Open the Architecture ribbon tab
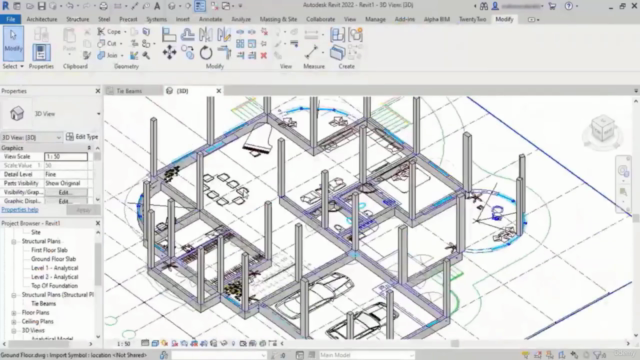Image resolution: width=640 pixels, height=360 pixels. coord(42,19)
